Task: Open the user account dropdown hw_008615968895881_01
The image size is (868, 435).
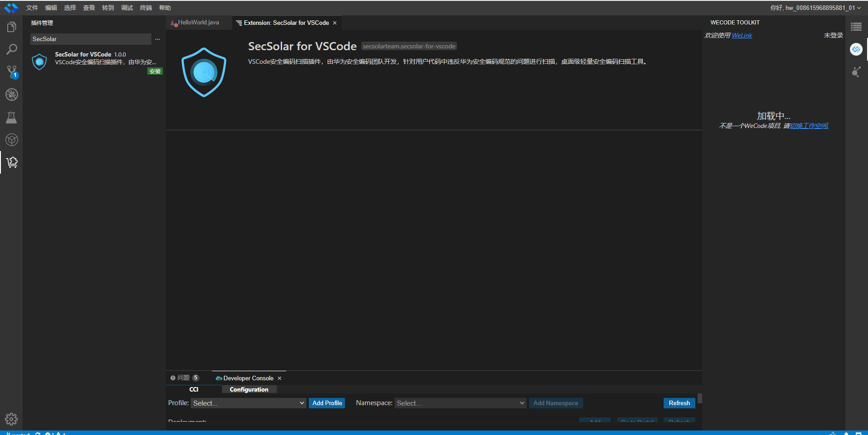Action: point(816,8)
